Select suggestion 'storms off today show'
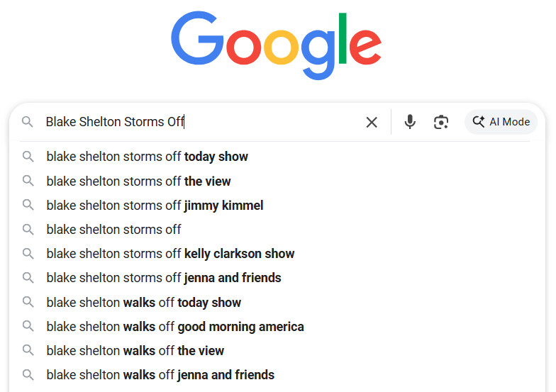556x392 pixels. 147,157
